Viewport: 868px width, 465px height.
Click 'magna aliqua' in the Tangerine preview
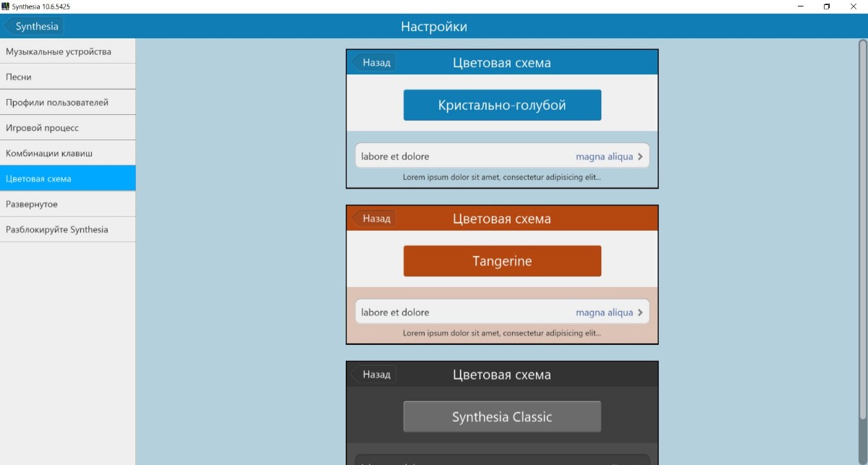604,312
